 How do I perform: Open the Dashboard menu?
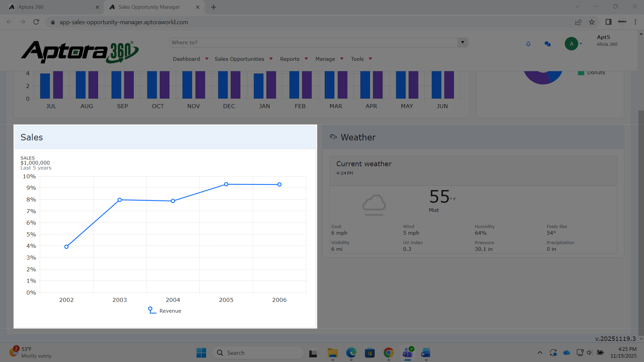point(190,59)
